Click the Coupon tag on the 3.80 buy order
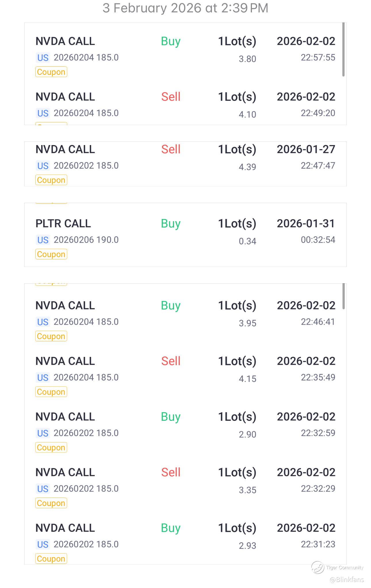This screenshot has height=588, width=371. 51,72
